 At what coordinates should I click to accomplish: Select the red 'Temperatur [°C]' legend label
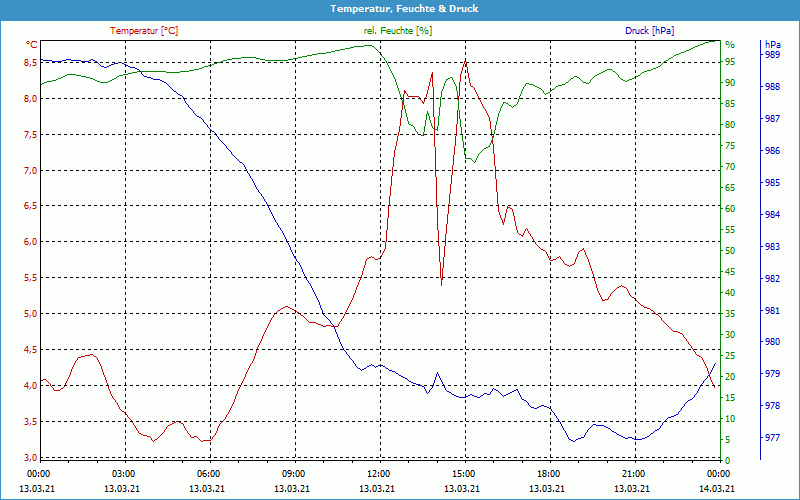[144, 31]
